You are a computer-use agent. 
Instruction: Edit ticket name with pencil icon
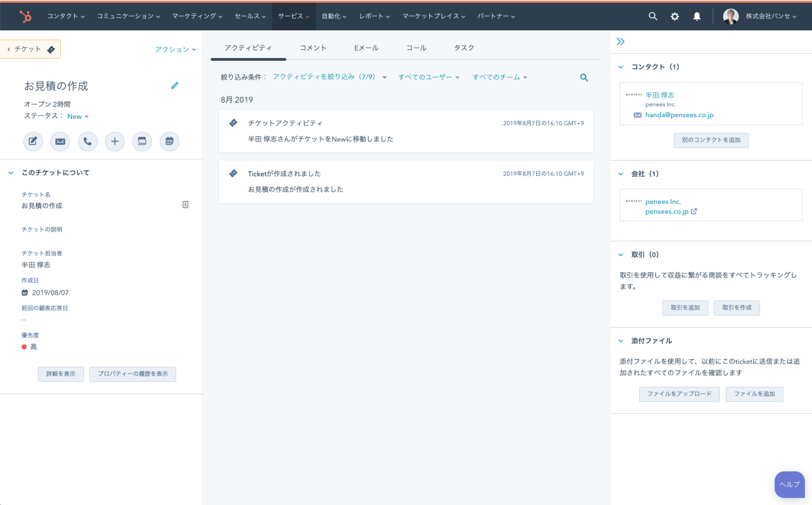pos(175,86)
